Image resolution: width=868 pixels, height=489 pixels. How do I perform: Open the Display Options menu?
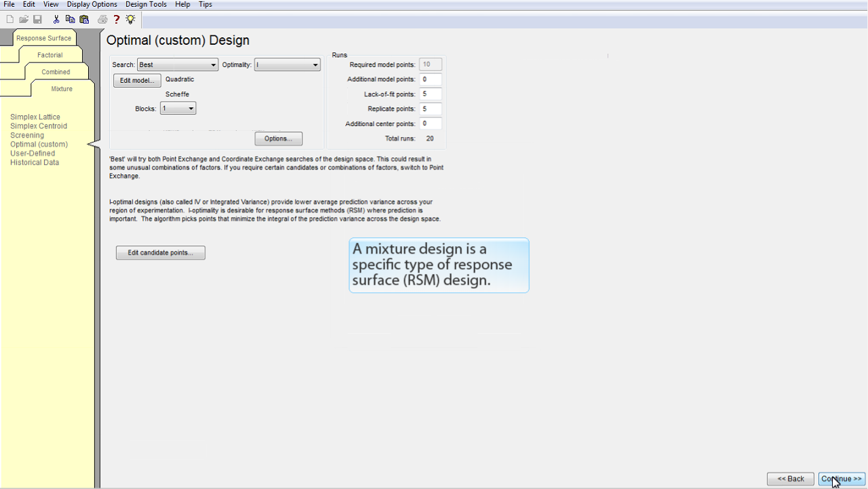click(92, 4)
